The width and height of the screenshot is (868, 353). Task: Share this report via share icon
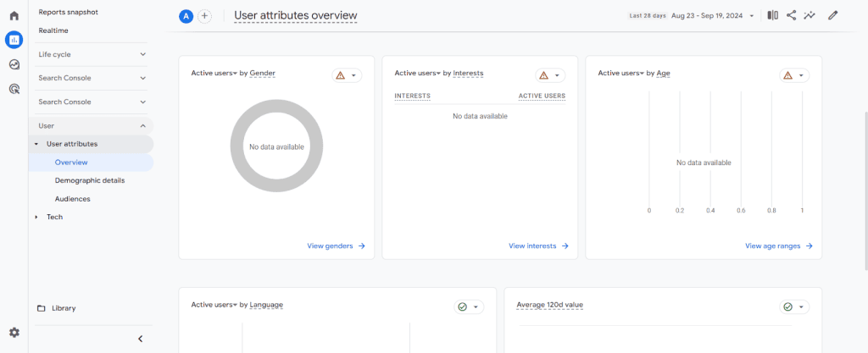click(791, 15)
